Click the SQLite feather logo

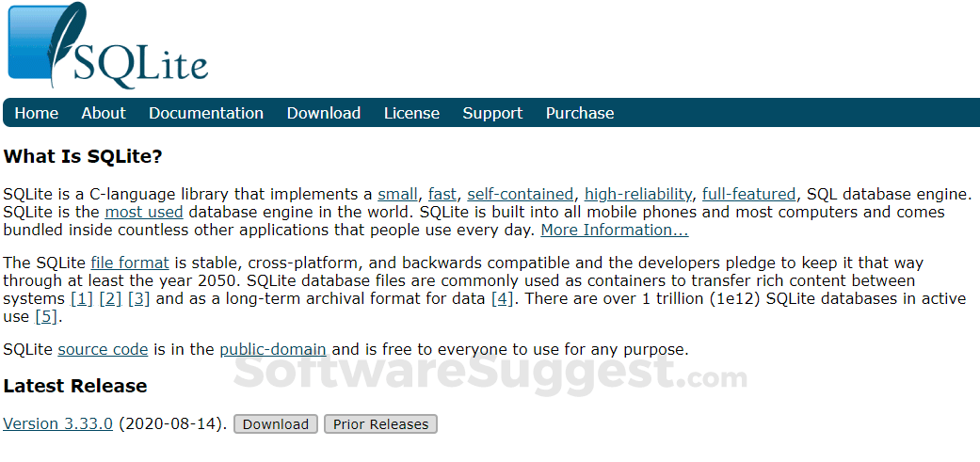106,47
